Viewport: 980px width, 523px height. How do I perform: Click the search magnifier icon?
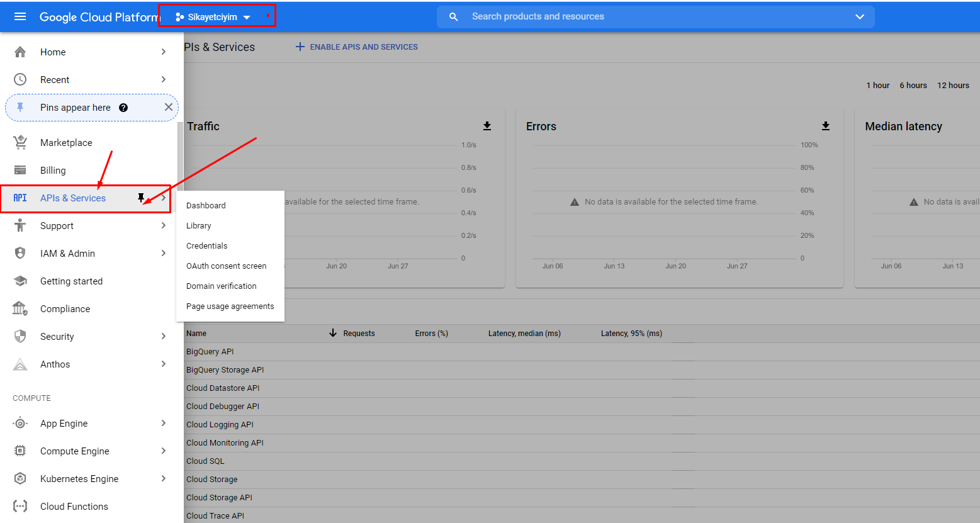pos(453,17)
